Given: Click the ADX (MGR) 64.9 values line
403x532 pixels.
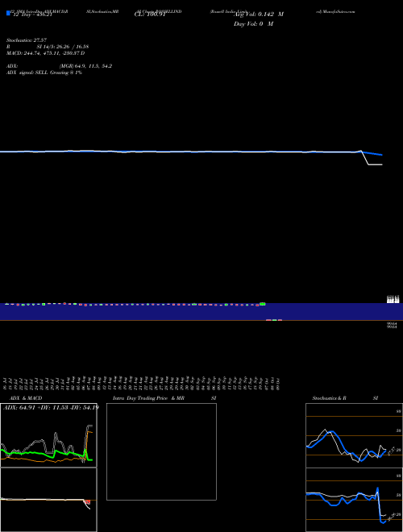Looking at the screenshot, I should coord(60,66).
